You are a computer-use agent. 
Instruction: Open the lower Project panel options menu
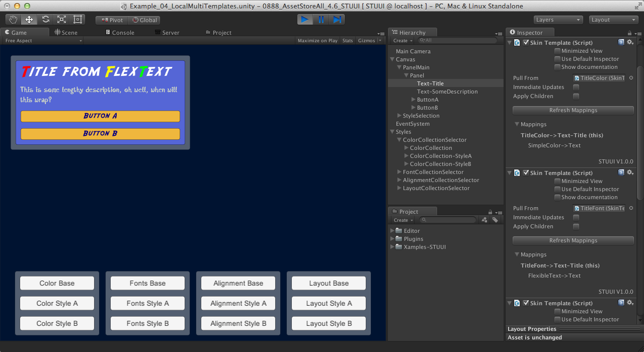(498, 212)
